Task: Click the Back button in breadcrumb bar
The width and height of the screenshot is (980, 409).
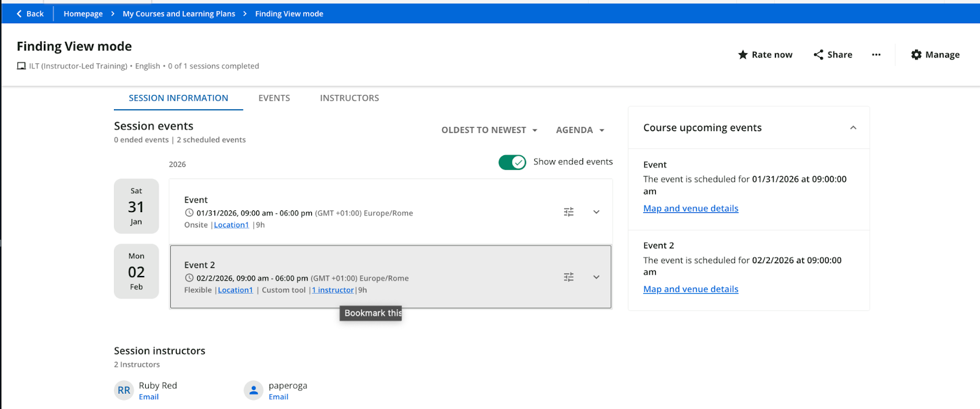Action: pos(30,13)
